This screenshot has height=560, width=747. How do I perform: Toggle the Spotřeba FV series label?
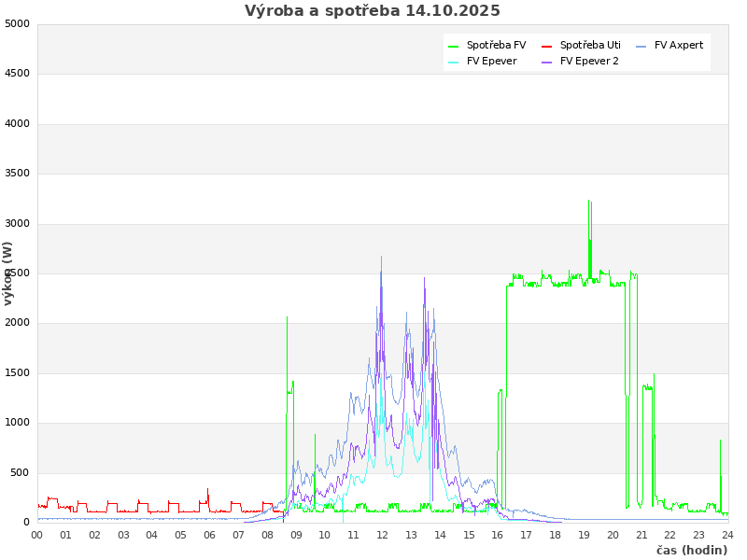[496, 45]
